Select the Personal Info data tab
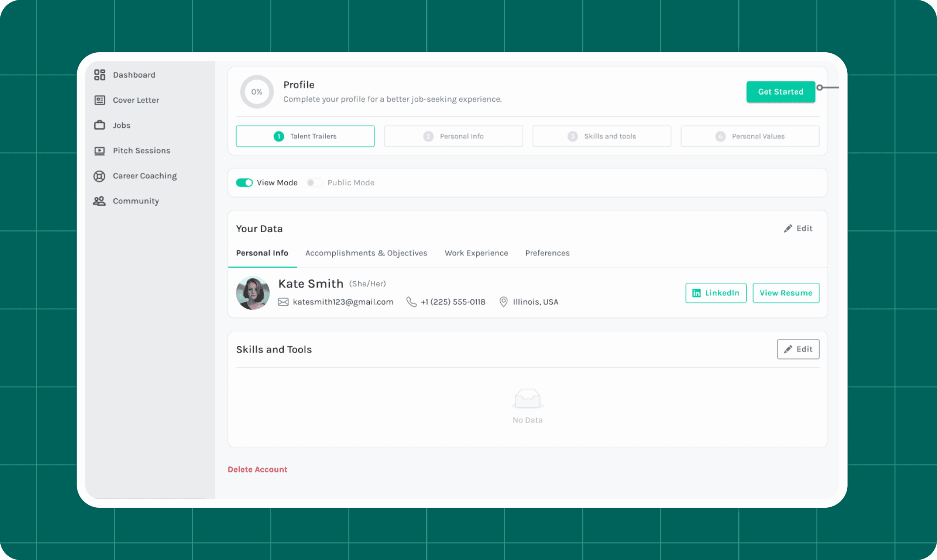This screenshot has width=937, height=560. [x=262, y=253]
